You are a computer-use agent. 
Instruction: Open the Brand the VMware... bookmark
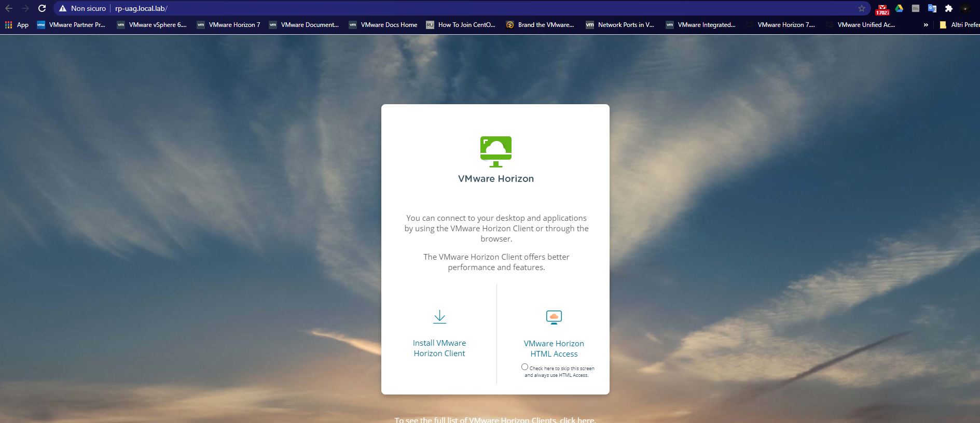pos(540,24)
